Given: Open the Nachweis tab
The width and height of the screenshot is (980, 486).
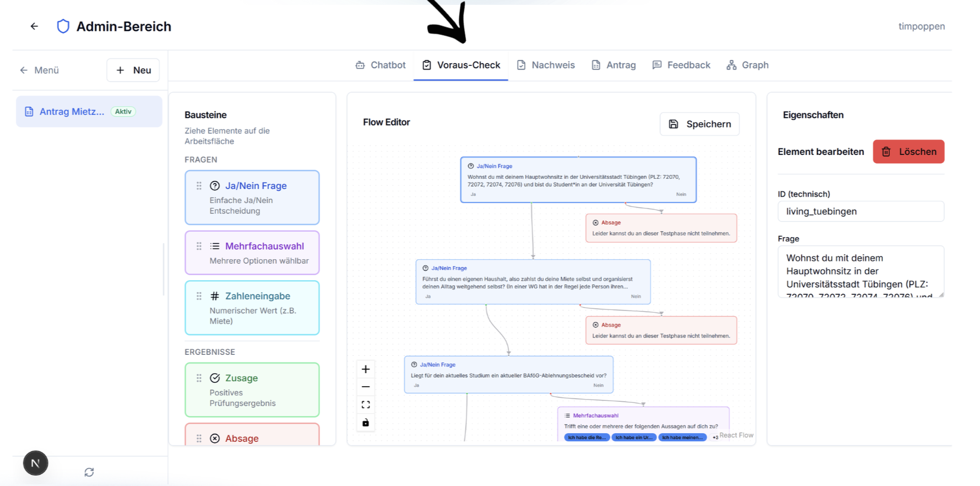Looking at the screenshot, I should [x=546, y=65].
